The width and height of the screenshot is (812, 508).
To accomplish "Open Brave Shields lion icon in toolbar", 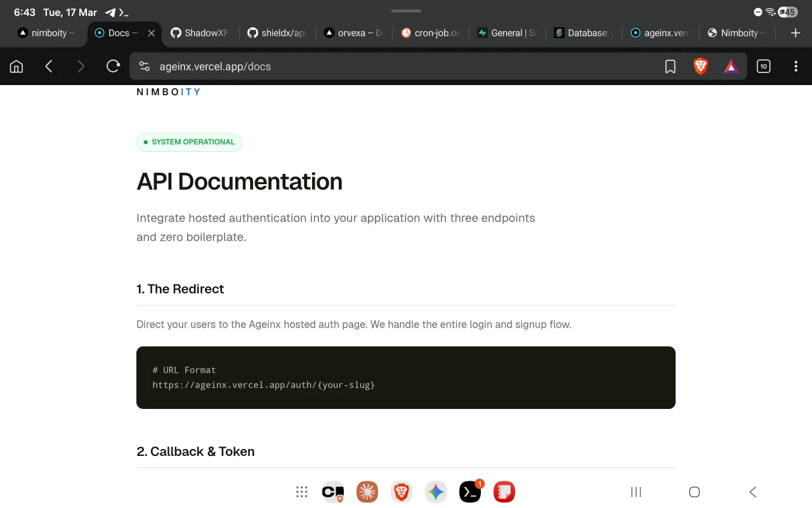I will 701,66.
